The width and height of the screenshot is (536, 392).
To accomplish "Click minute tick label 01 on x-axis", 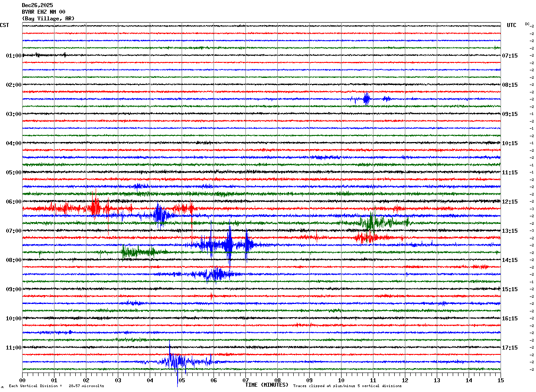I will coord(54,380).
